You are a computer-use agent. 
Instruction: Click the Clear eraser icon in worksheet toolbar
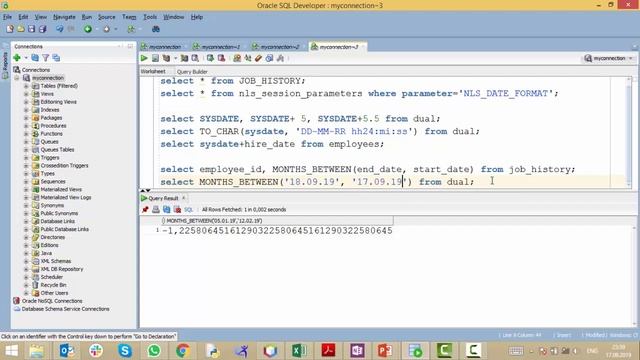pyautogui.click(x=258, y=58)
